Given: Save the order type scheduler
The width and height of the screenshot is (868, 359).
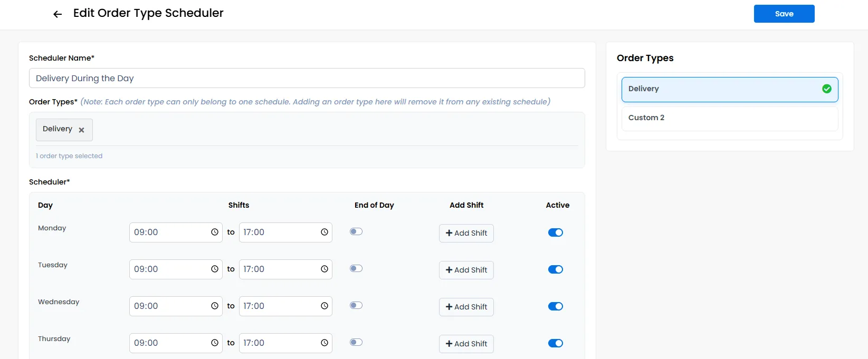Looking at the screenshot, I should click(x=784, y=14).
